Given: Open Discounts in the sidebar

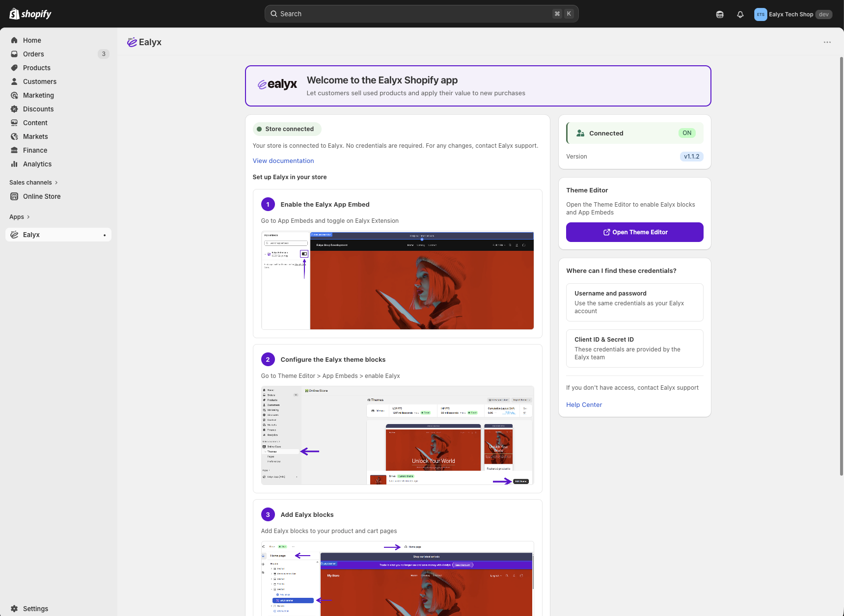Looking at the screenshot, I should (x=38, y=109).
